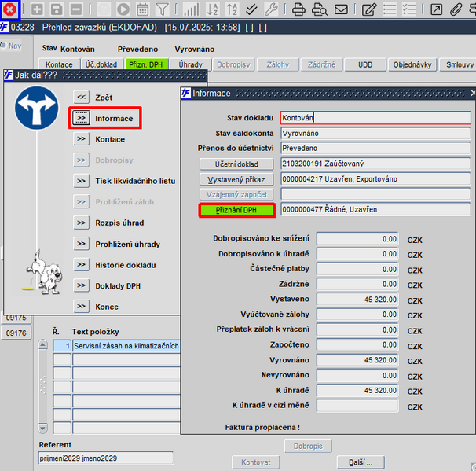Click the sort A-Z ascending icon

213,9
